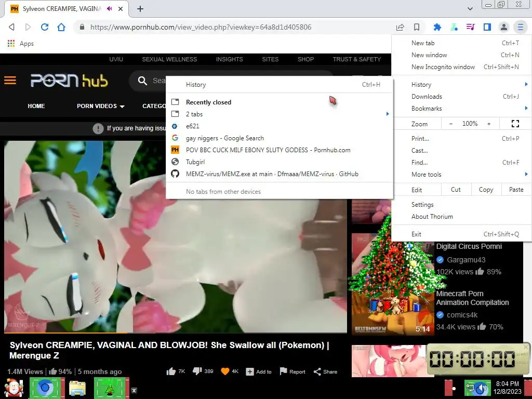Open full History from submenu header
Viewport: 532px width, 399px height.
click(x=280, y=85)
